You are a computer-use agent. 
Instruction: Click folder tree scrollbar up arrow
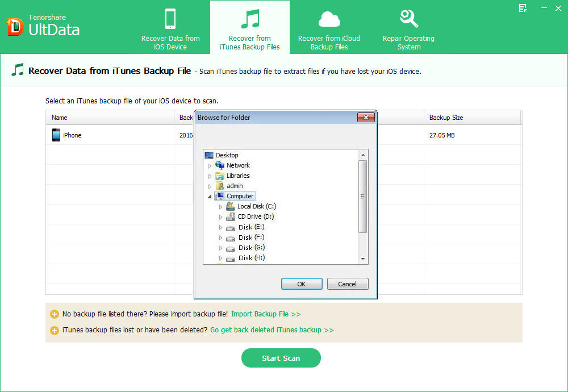[x=363, y=155]
